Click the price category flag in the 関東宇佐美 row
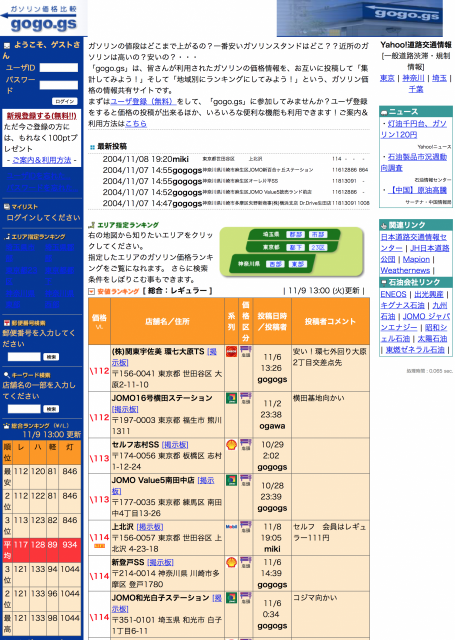455x640 pixels. click(x=246, y=351)
